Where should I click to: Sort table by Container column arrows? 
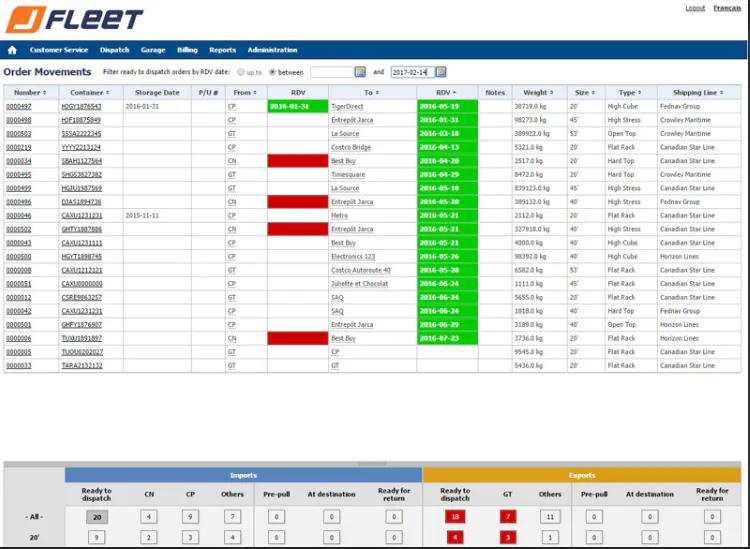pyautogui.click(x=108, y=93)
